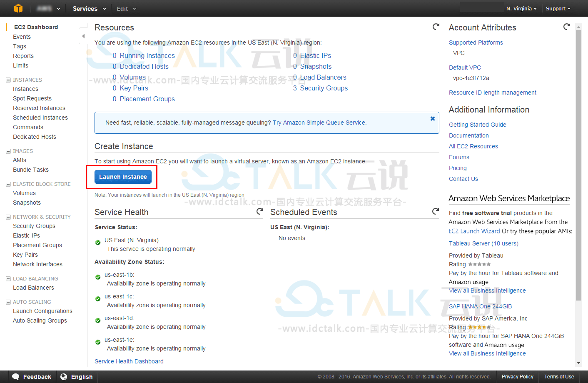The height and width of the screenshot is (383, 588).
Task: Open Tableau Server (10 users) link
Action: click(483, 243)
